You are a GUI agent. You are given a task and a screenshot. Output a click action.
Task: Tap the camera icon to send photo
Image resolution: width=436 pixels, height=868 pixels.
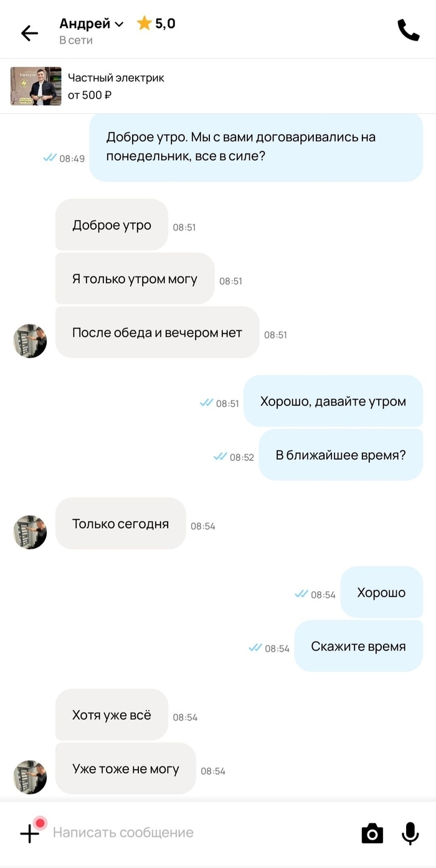372,833
